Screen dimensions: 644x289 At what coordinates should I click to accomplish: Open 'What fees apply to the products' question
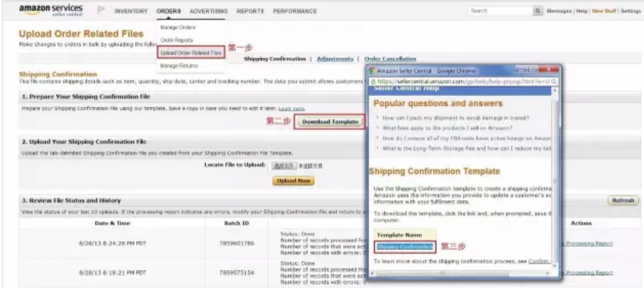(447, 128)
